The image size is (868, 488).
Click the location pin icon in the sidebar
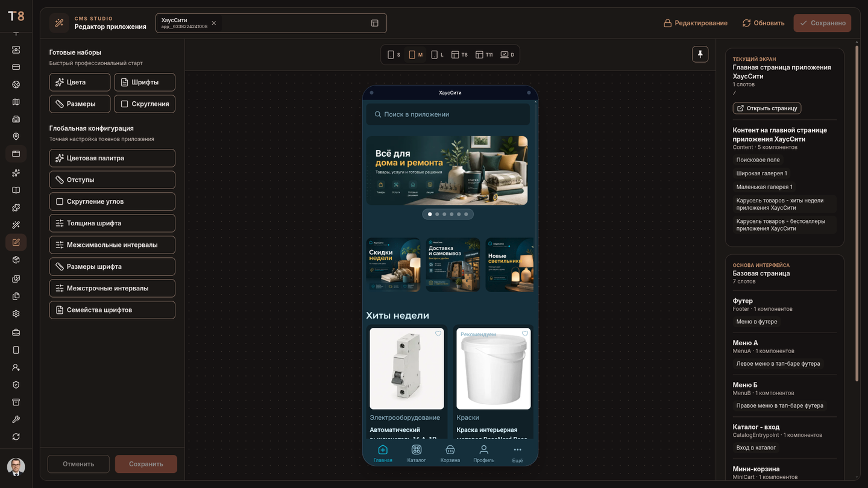pos(16,137)
